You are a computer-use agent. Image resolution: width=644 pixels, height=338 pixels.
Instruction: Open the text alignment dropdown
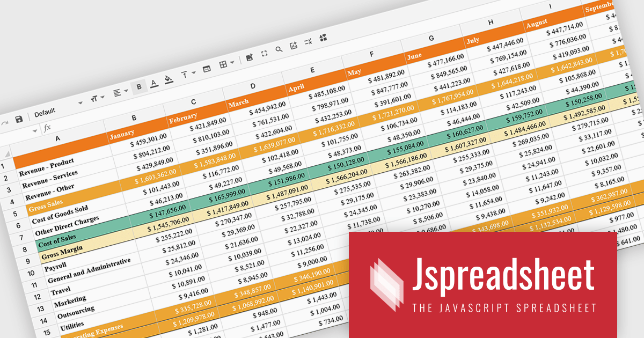pos(121,92)
